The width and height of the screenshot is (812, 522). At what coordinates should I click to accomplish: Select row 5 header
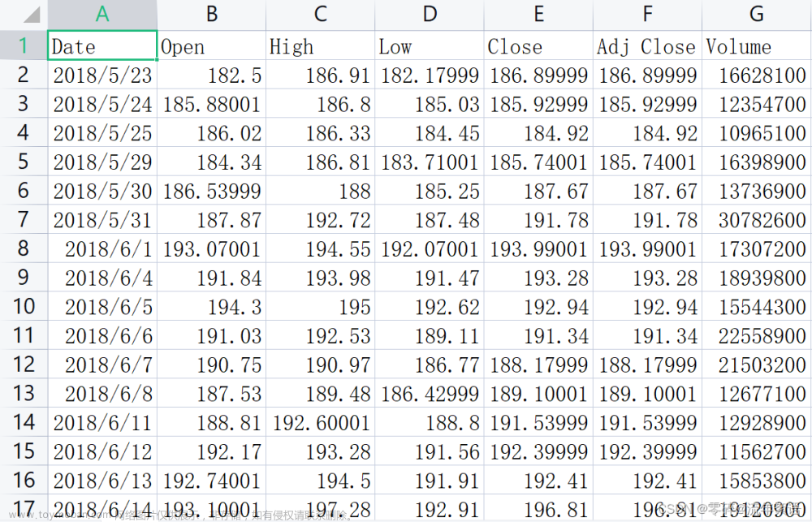(24, 162)
